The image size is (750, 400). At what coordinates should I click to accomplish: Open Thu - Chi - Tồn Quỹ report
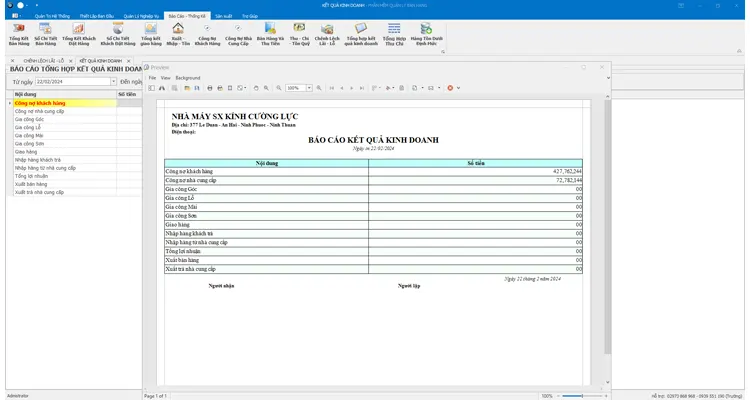(x=299, y=34)
